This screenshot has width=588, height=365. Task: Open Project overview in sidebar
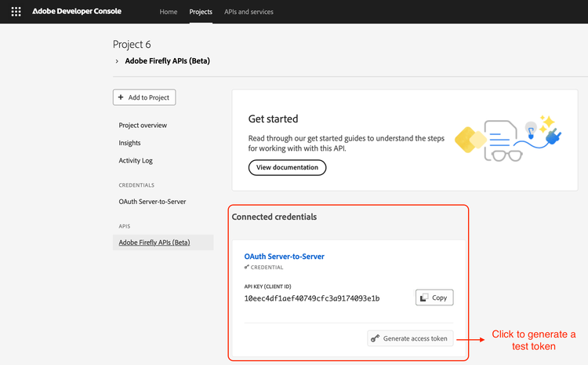tap(143, 125)
